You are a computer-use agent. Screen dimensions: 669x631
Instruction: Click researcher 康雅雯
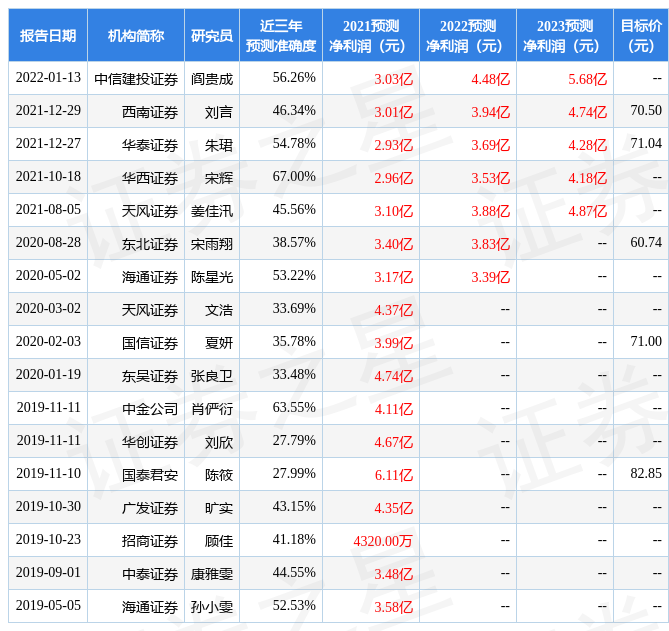pos(212,574)
